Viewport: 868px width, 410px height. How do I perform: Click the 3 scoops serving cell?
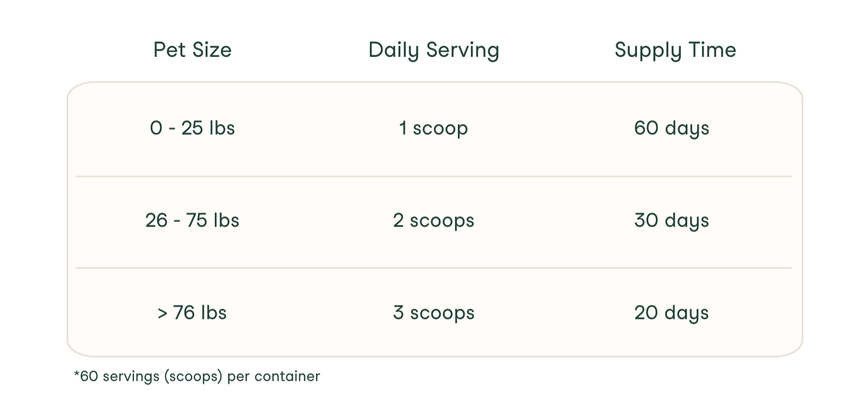tap(433, 313)
